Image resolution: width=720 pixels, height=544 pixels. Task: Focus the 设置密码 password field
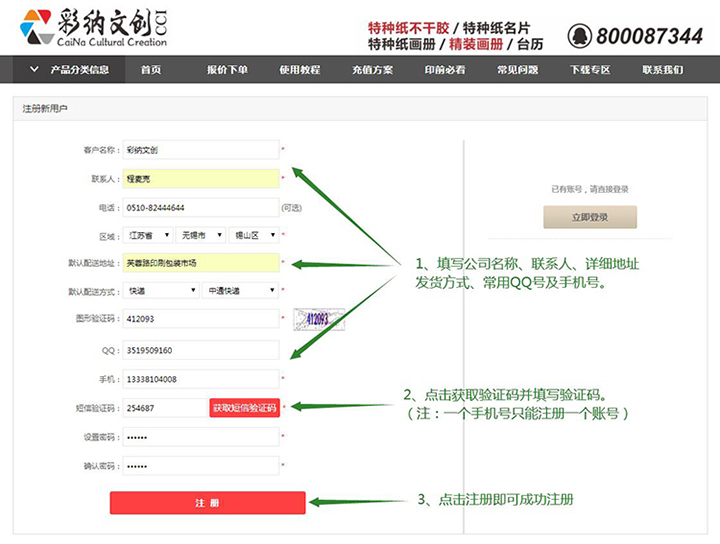click(x=200, y=438)
